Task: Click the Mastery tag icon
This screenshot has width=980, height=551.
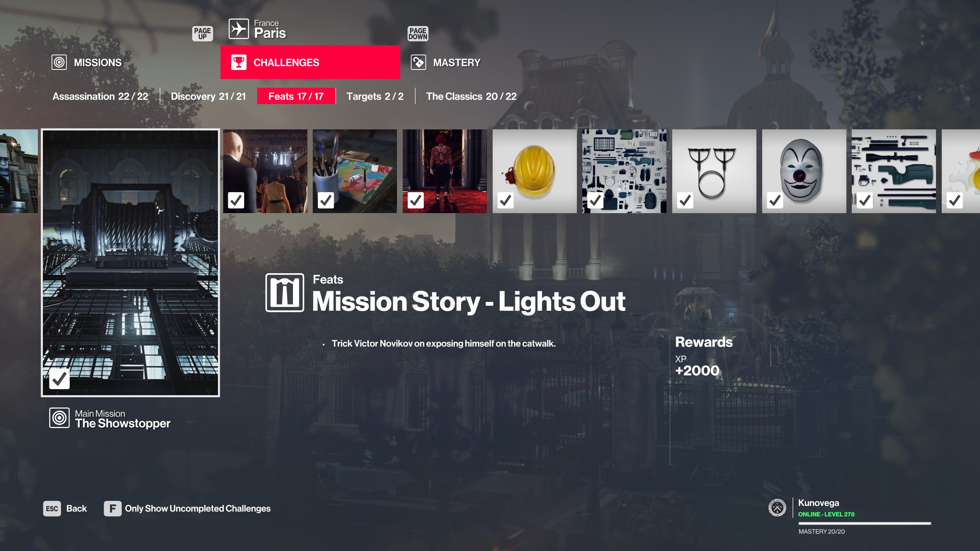Action: pos(418,62)
